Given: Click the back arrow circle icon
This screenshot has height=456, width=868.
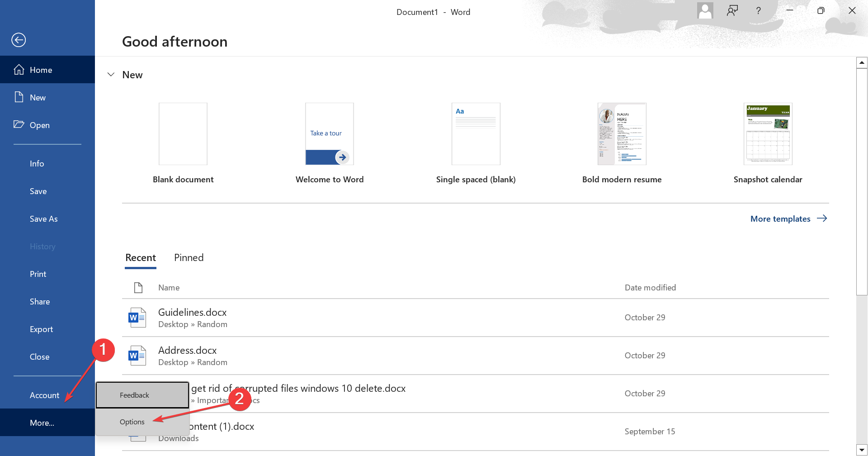Looking at the screenshot, I should click(x=19, y=40).
